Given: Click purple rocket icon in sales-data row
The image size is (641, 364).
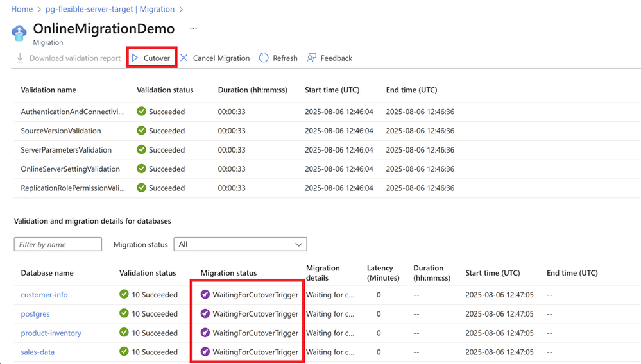Looking at the screenshot, I should (x=205, y=351).
